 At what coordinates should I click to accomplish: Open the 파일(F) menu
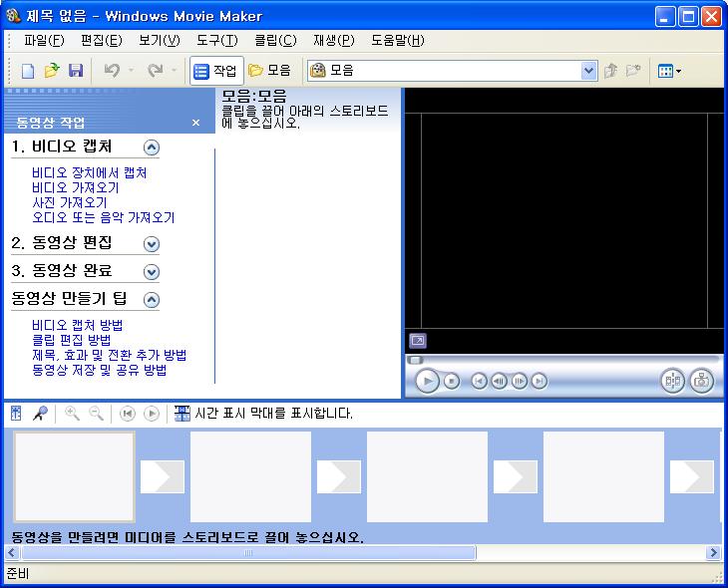click(x=44, y=41)
